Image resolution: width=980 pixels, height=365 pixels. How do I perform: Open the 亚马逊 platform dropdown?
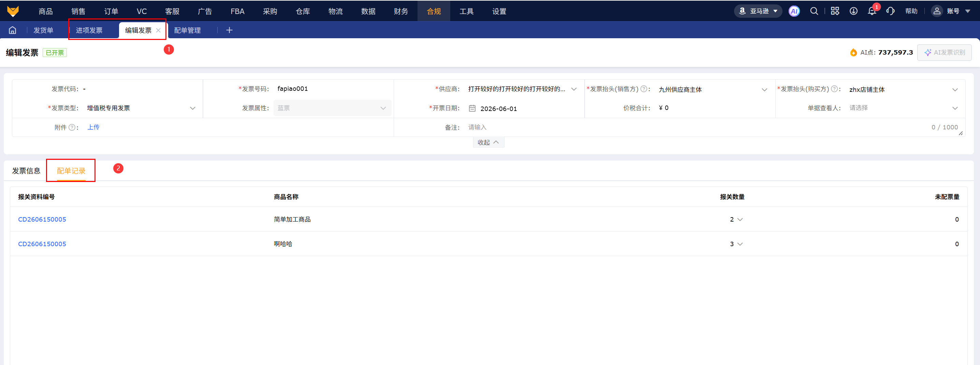pos(758,11)
